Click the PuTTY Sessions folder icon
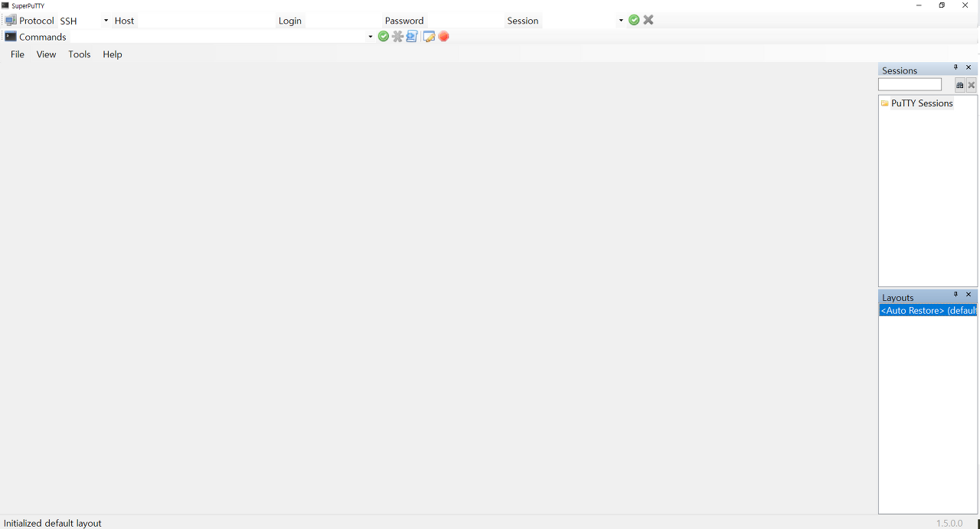 (x=885, y=103)
